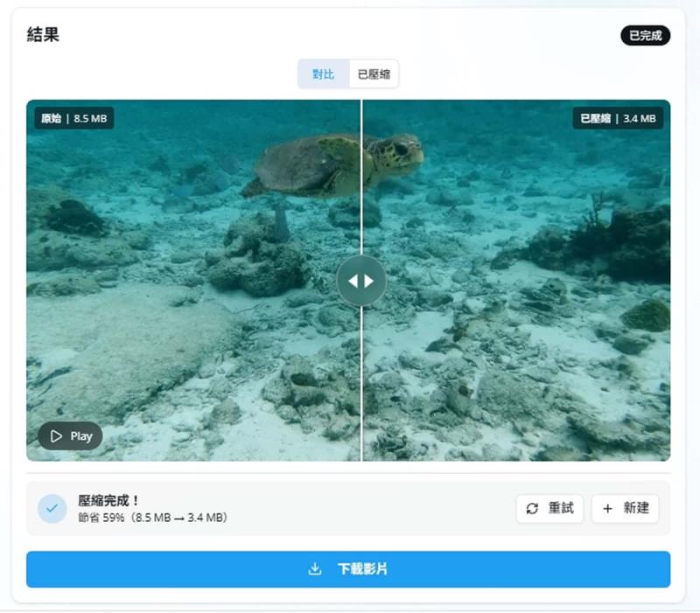The image size is (700, 613).
Task: Click the blue checkmark completion icon
Action: coord(51,508)
